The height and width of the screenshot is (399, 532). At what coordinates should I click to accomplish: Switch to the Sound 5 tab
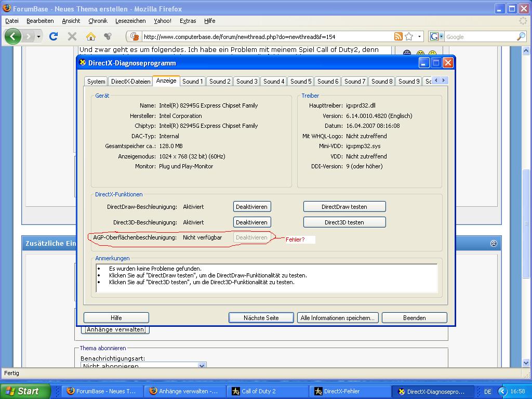(301, 82)
